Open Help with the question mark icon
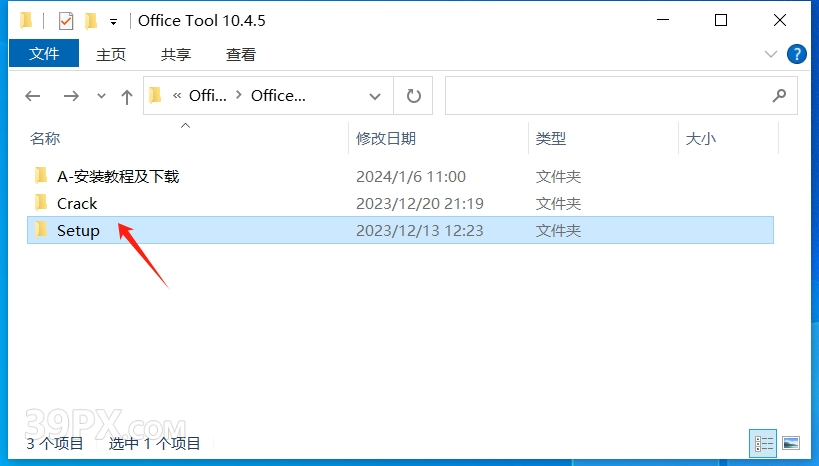The image size is (819, 466). (797, 54)
